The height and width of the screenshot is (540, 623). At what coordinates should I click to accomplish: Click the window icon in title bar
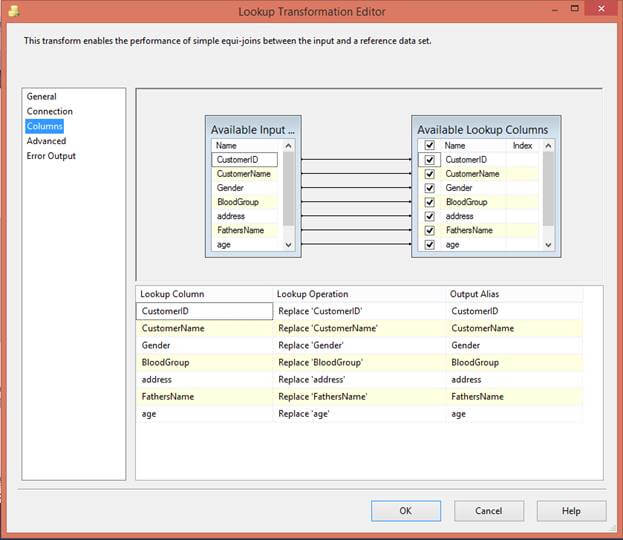coord(14,11)
